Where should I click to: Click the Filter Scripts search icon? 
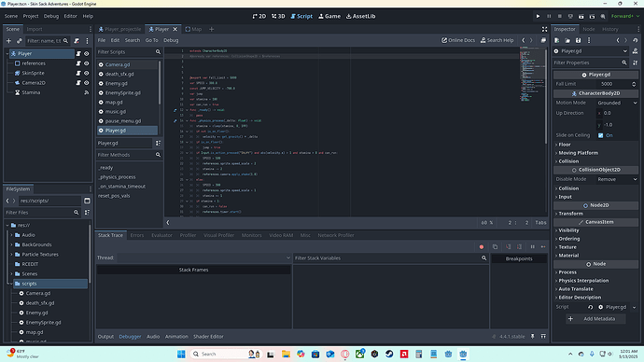pos(158,52)
